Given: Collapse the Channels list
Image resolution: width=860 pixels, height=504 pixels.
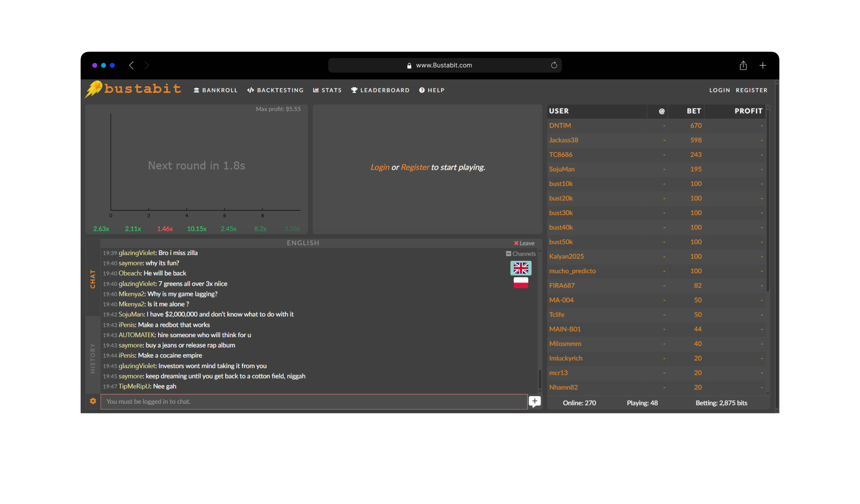Looking at the screenshot, I should (x=521, y=254).
